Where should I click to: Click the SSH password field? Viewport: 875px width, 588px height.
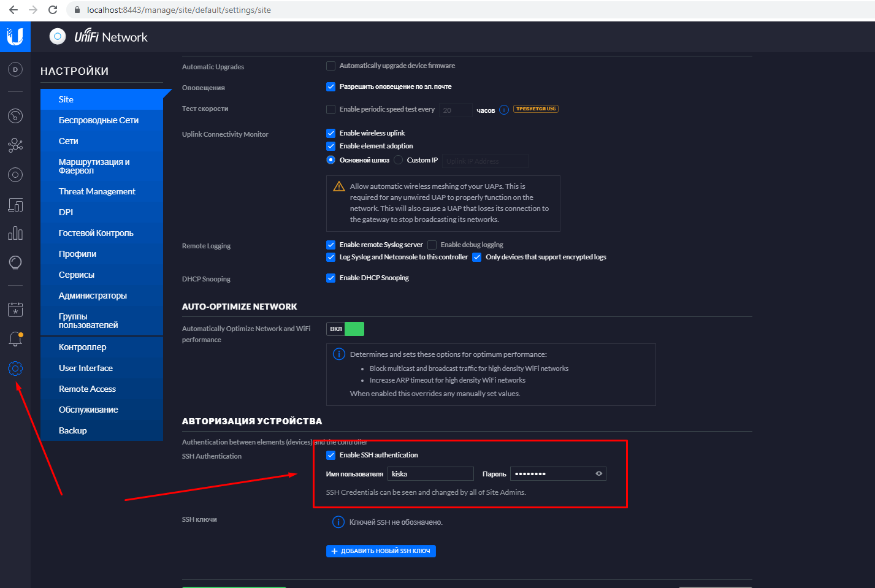[x=558, y=473]
